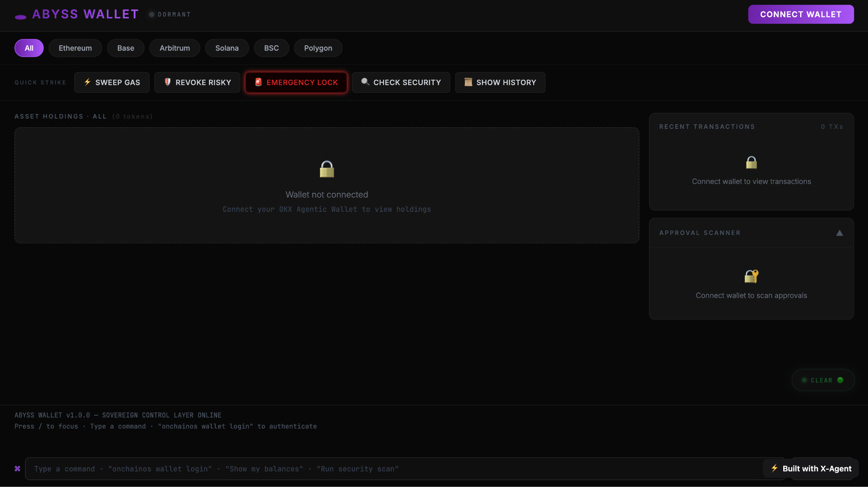Screen dimensions: 868x487
Task: Select the BSC chain filter
Action: coord(271,48)
